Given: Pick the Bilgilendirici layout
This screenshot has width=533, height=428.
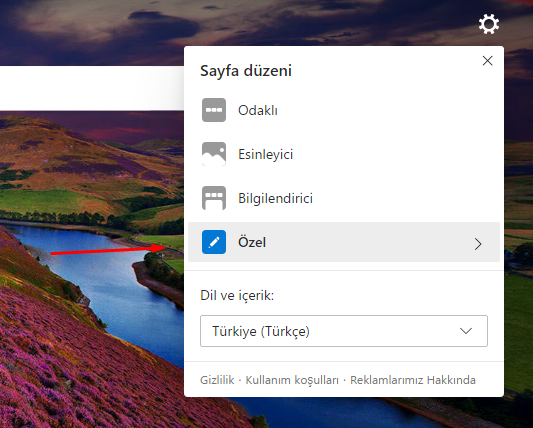Looking at the screenshot, I should point(344,198).
